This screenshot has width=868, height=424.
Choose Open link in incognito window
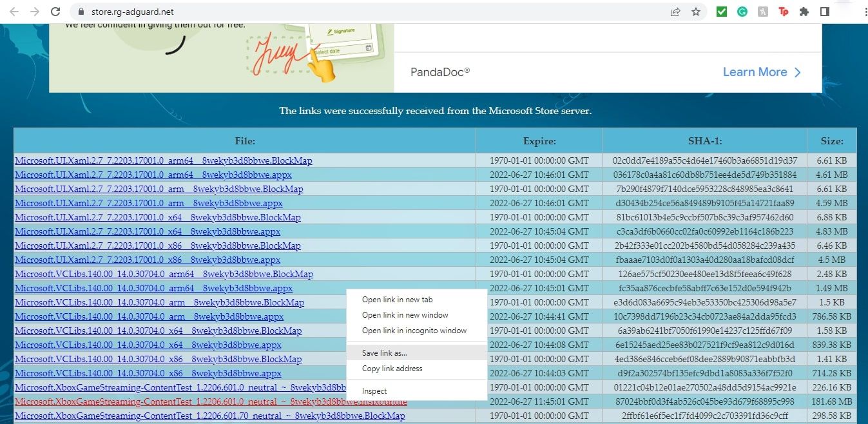coord(416,331)
